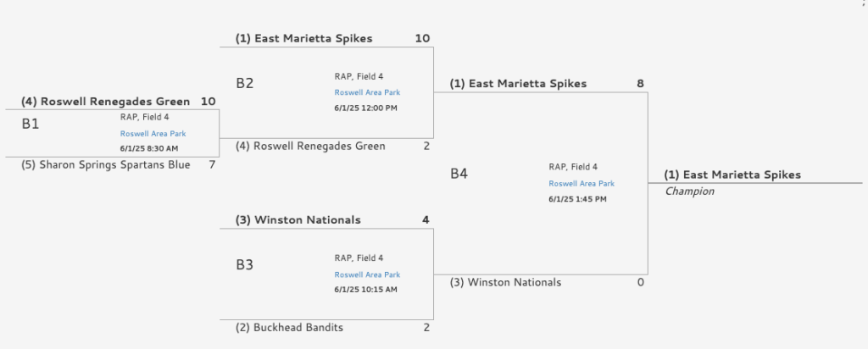Open Roswell Area Park link in game B1
This screenshot has width=868, height=349.
pos(153,134)
